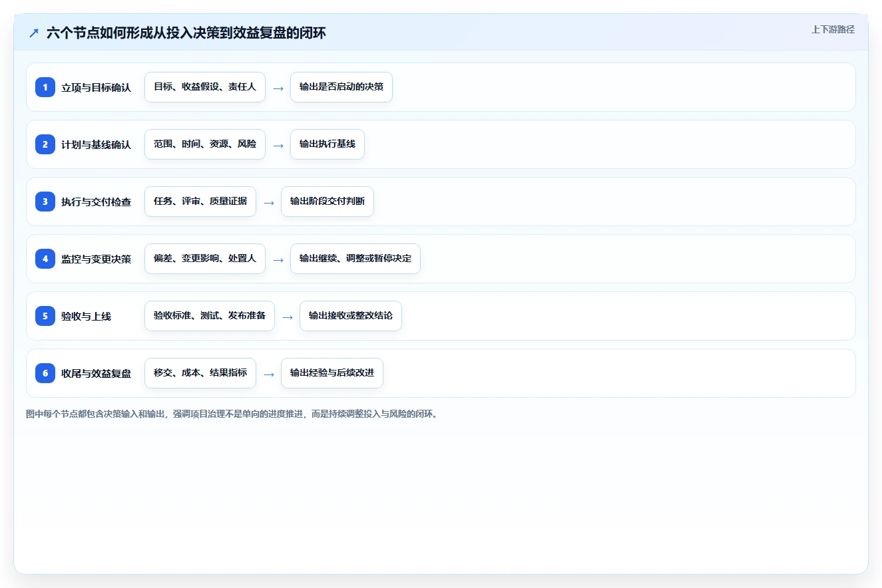The width and height of the screenshot is (882, 588).
Task: Click the 输出是否启动的决策 output chip
Action: 341,87
